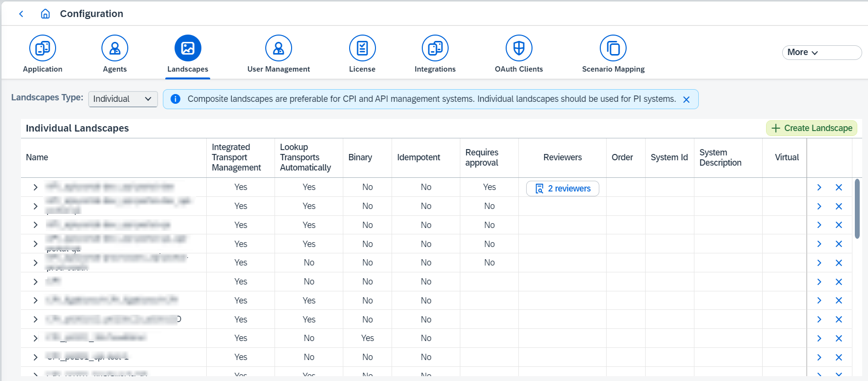The height and width of the screenshot is (381, 868).
Task: Open the 2 reviewers button
Action: (x=563, y=189)
